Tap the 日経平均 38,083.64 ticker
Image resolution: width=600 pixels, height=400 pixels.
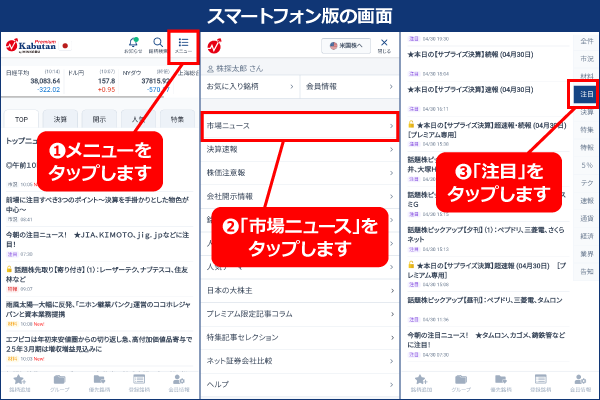click(x=33, y=81)
